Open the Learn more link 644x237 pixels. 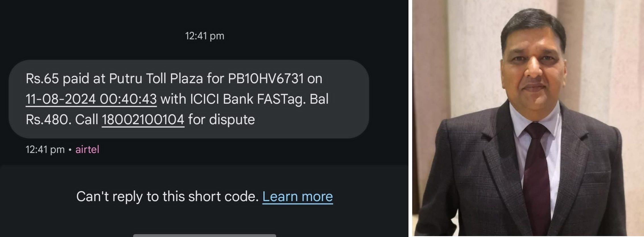pos(298,197)
